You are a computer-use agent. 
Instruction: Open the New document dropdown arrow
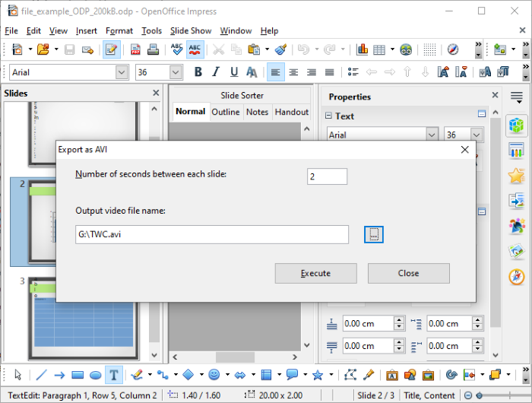(x=30, y=49)
